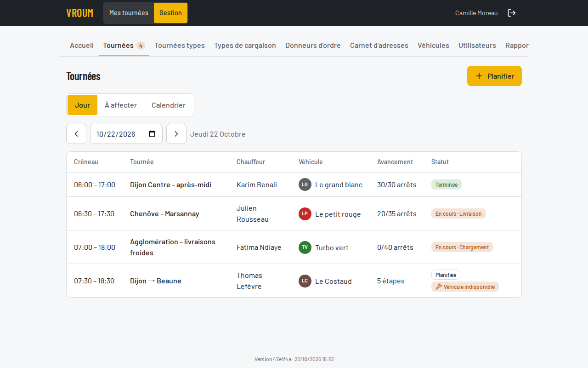This screenshot has width=588, height=368.
Task: Open the Véhicules tab
Action: click(433, 46)
